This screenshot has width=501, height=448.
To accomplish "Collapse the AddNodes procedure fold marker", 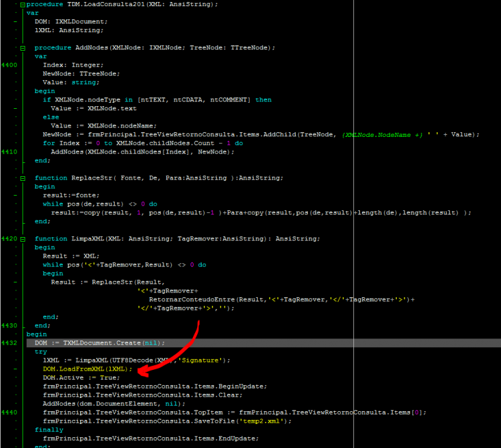I will pyautogui.click(x=23, y=48).
